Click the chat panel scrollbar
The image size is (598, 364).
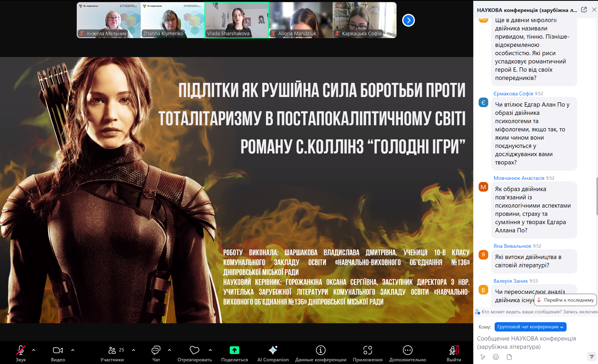tap(597, 196)
